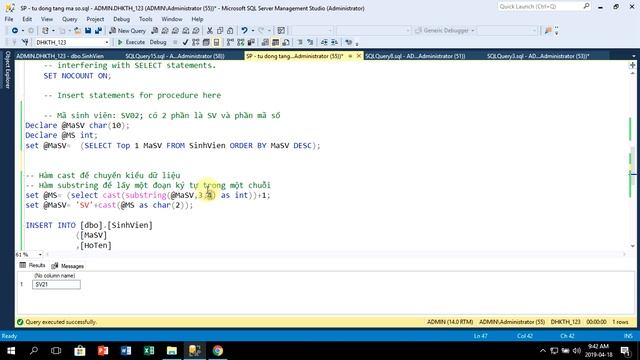Click the Cut scissors icon
The image size is (640, 360).
(x=209, y=31)
